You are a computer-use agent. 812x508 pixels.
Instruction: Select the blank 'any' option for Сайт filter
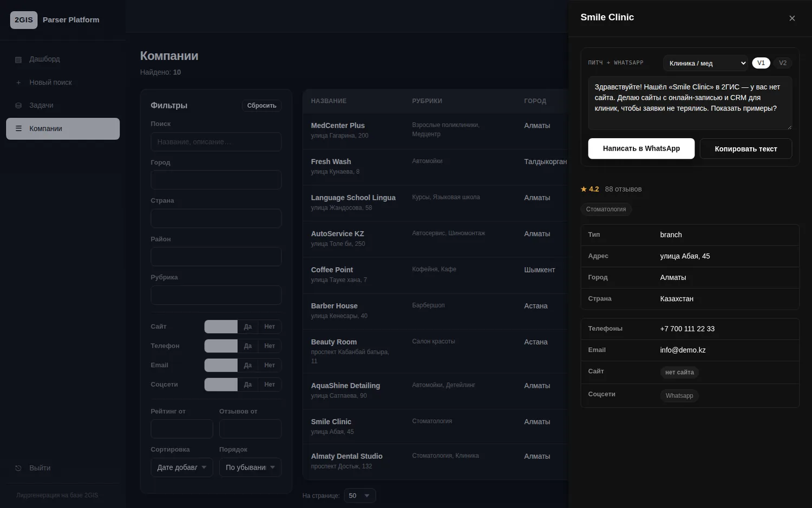(x=221, y=327)
